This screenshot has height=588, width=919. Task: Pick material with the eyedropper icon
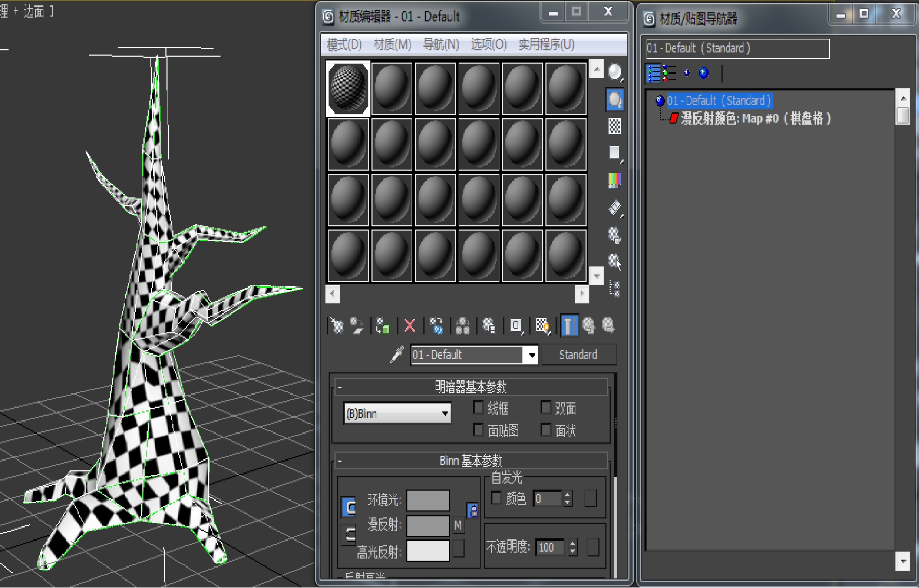click(397, 354)
